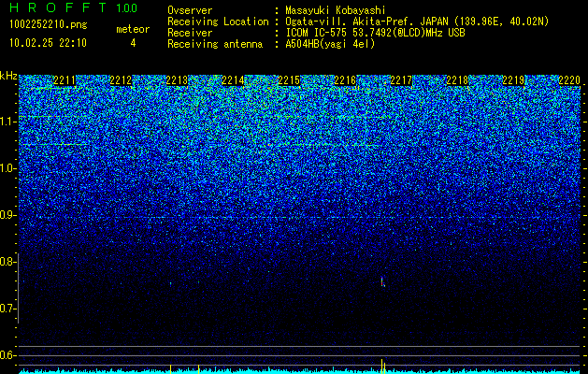Click the Receiving Location label
Viewport: 588px width, 374px height.
pos(218,22)
